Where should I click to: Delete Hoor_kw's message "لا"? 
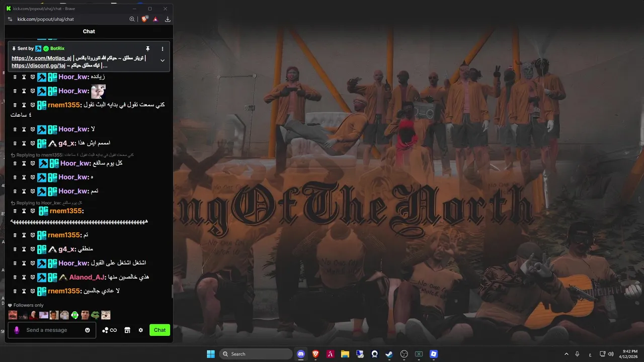tap(15, 129)
